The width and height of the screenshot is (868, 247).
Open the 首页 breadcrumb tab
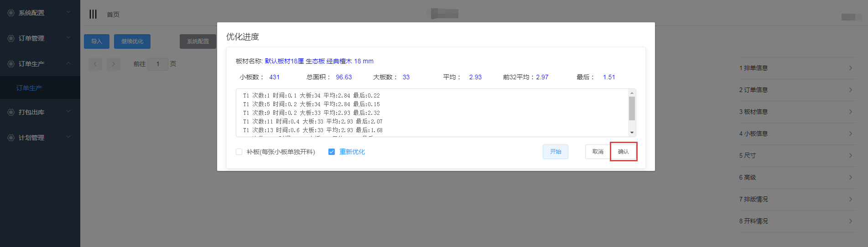pos(113,15)
